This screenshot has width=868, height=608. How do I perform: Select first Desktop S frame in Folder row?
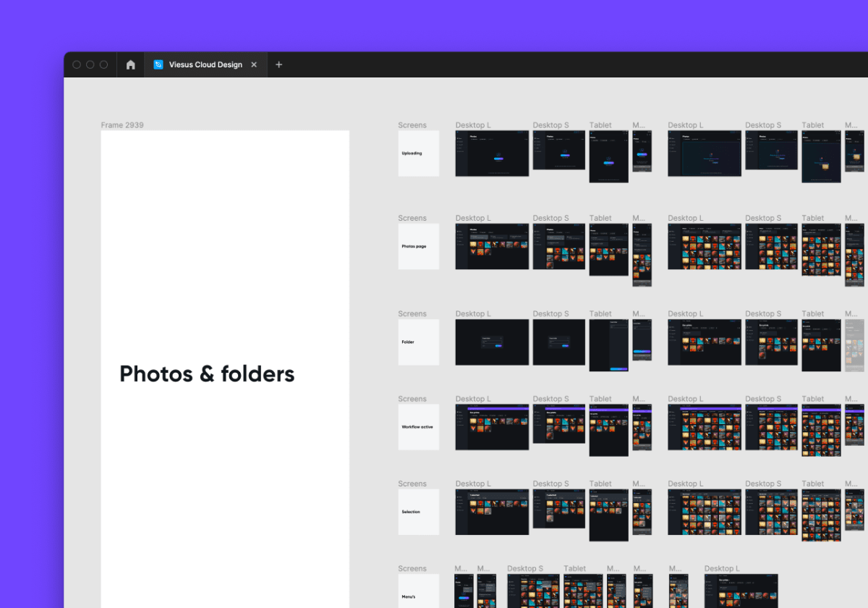[558, 342]
